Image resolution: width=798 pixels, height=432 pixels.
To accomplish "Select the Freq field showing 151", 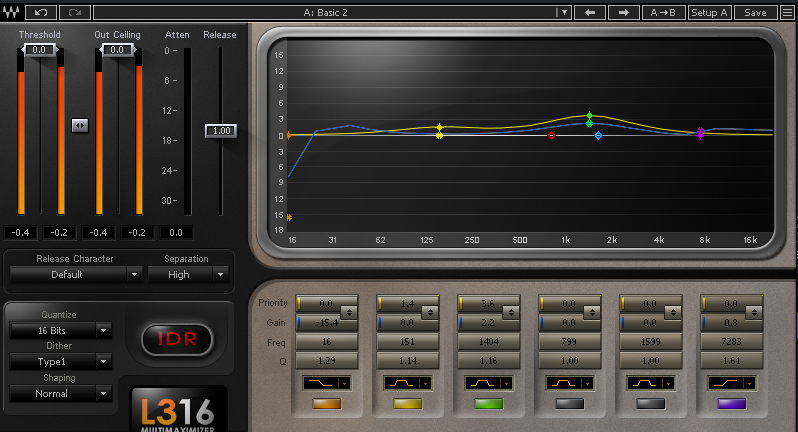I will point(408,342).
